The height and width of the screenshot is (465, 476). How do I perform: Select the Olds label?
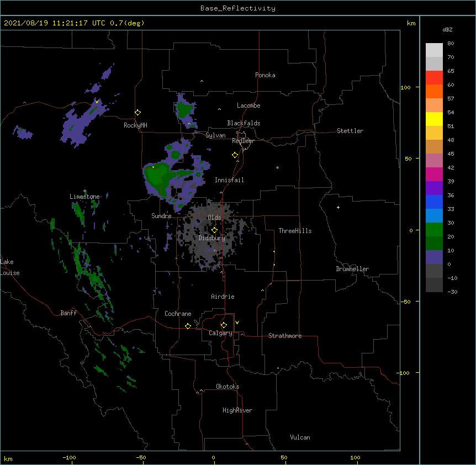[214, 218]
